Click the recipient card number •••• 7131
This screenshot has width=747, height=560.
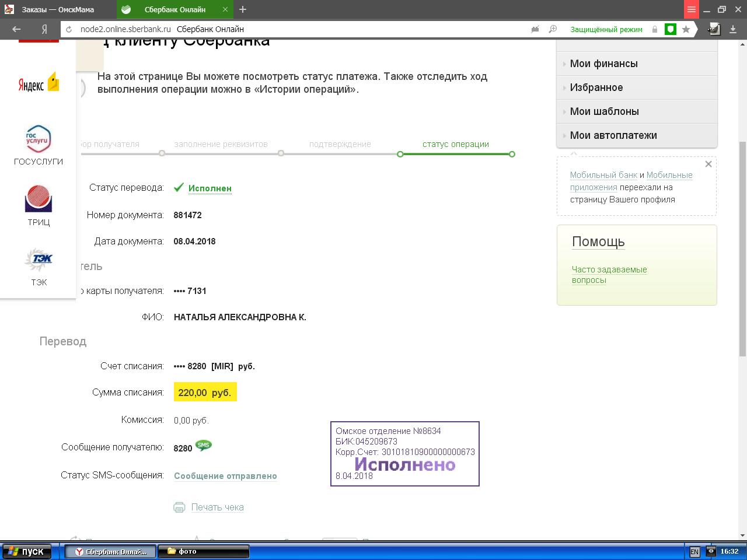pos(190,291)
